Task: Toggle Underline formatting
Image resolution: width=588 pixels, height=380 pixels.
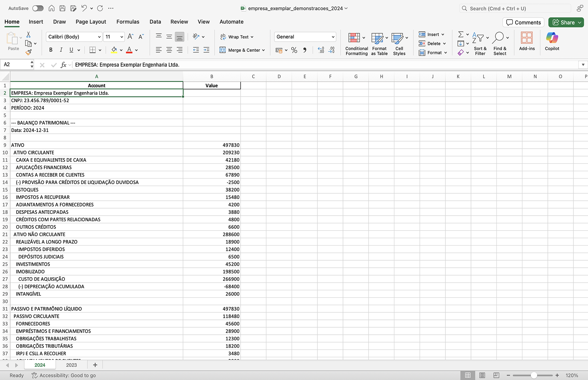Action: (71, 50)
